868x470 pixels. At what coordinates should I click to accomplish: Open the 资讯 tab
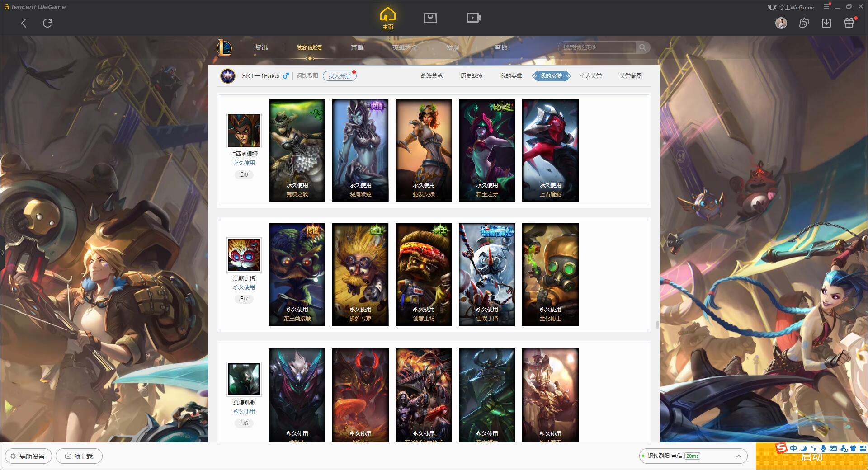point(261,47)
